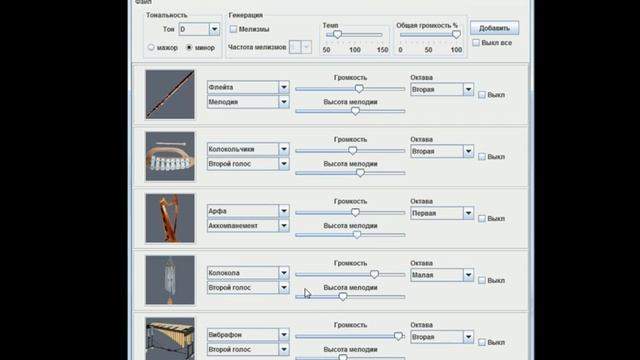
Task: Open the Аккомпанемент role dropdown
Action: [248, 226]
